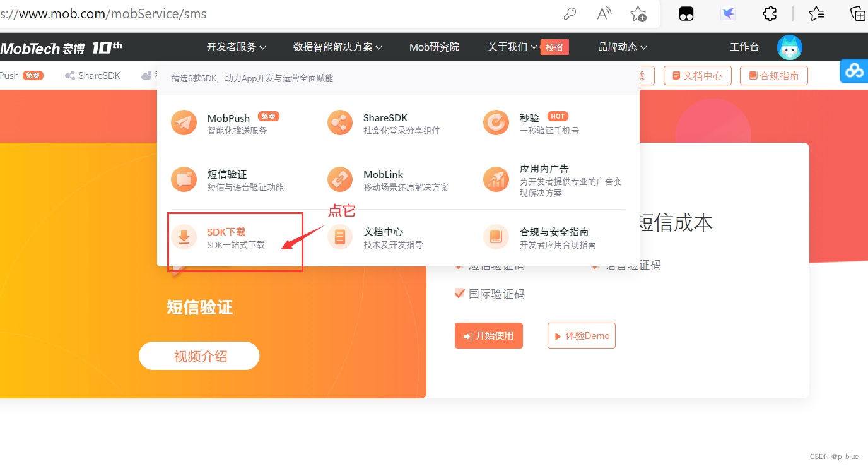Click the ShareSDK share icon in dropdown

340,122
